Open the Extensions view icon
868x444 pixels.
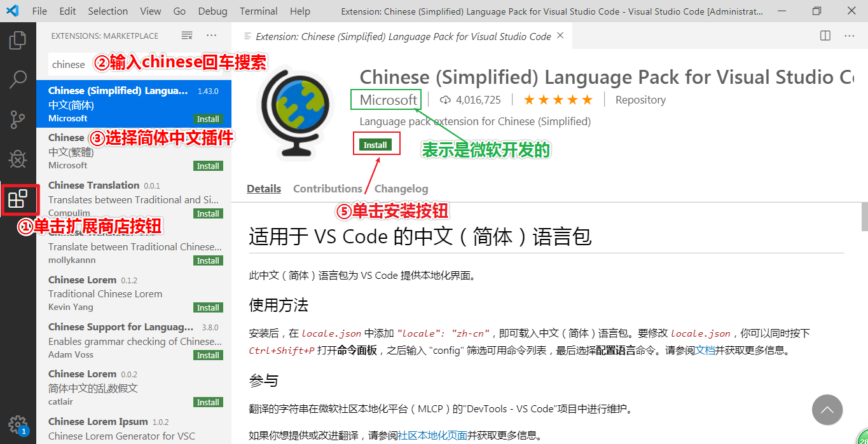tap(17, 199)
